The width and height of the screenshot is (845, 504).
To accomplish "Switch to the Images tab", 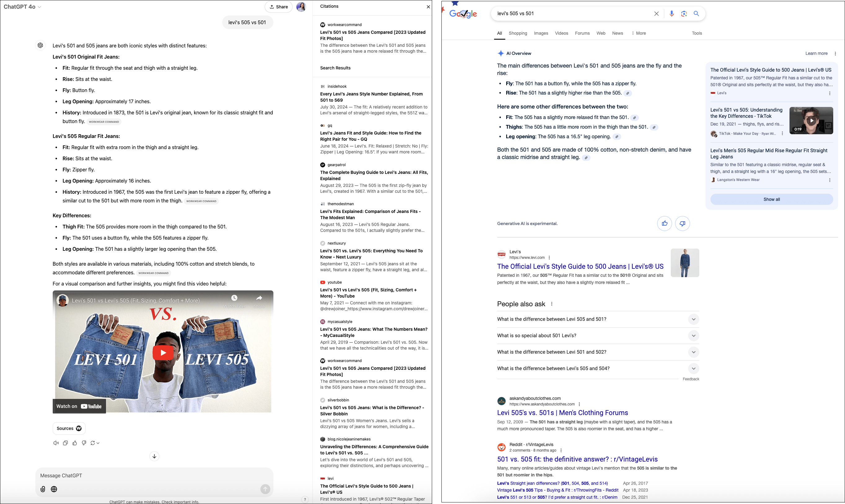I will 541,33.
